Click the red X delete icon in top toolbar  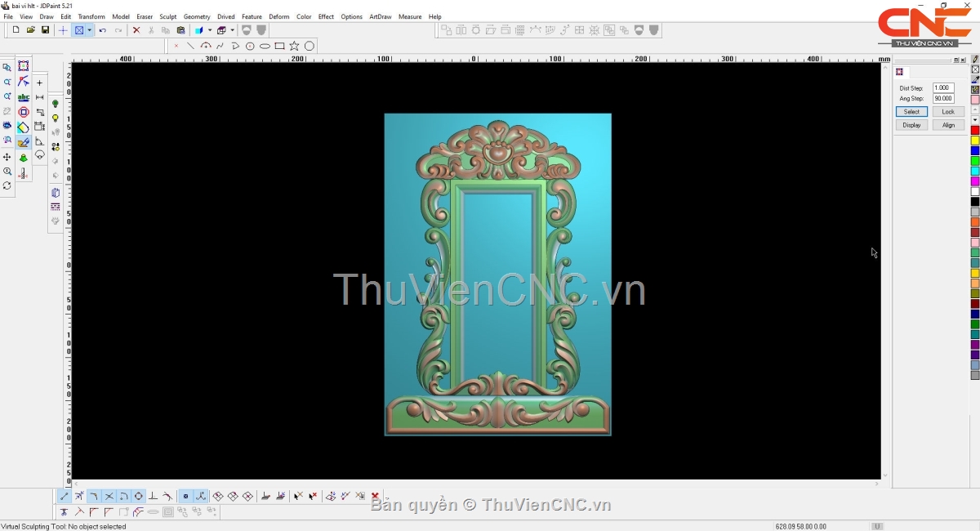pos(136,30)
